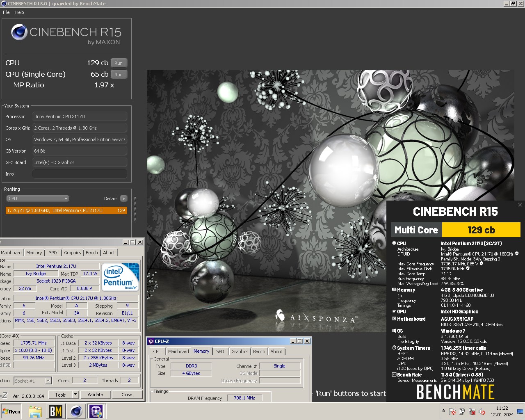This screenshot has height=420, width=525.
Task: Click the DDR3 memory type value
Action: (x=192, y=366)
